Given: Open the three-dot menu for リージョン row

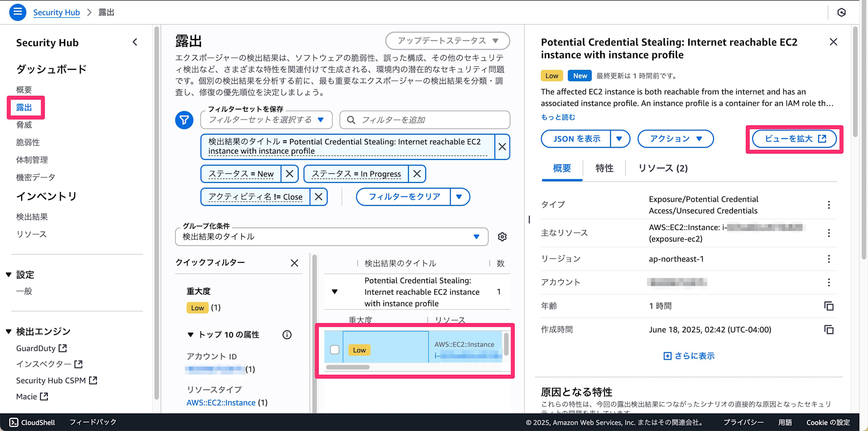Looking at the screenshot, I should (x=829, y=259).
